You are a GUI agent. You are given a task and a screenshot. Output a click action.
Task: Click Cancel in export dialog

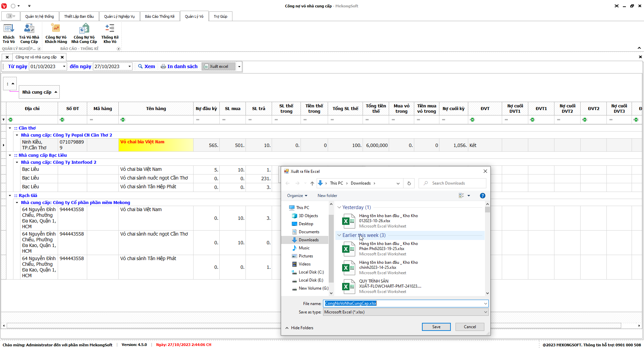(470, 327)
